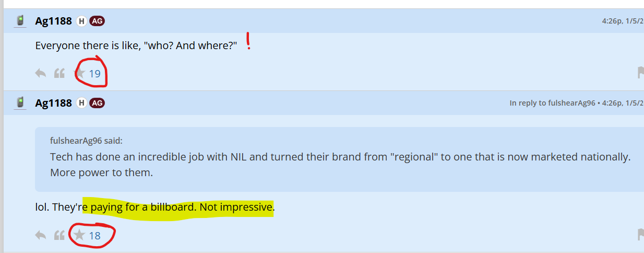Click the reply arrow on the billboard post
This screenshot has width=644, height=253.
(x=41, y=235)
